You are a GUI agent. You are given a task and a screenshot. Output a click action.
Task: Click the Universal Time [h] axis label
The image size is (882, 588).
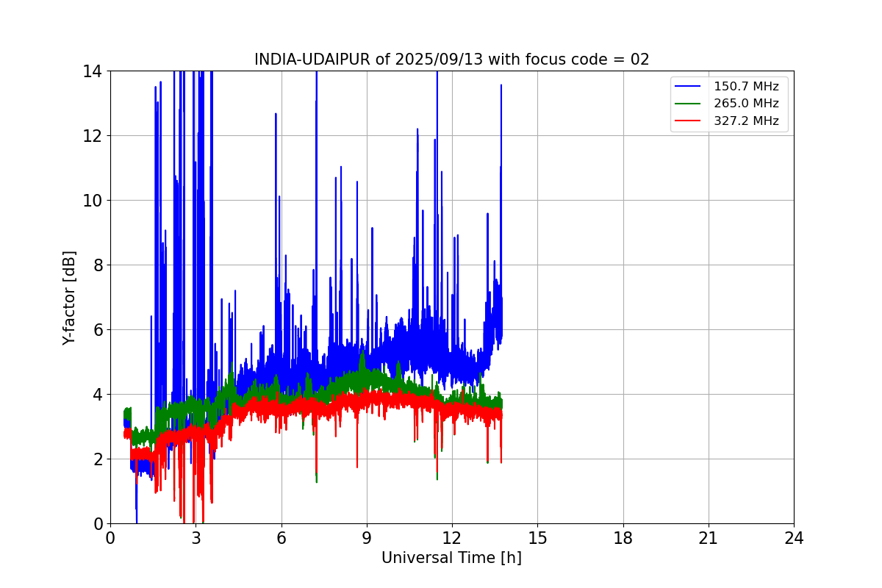451,558
